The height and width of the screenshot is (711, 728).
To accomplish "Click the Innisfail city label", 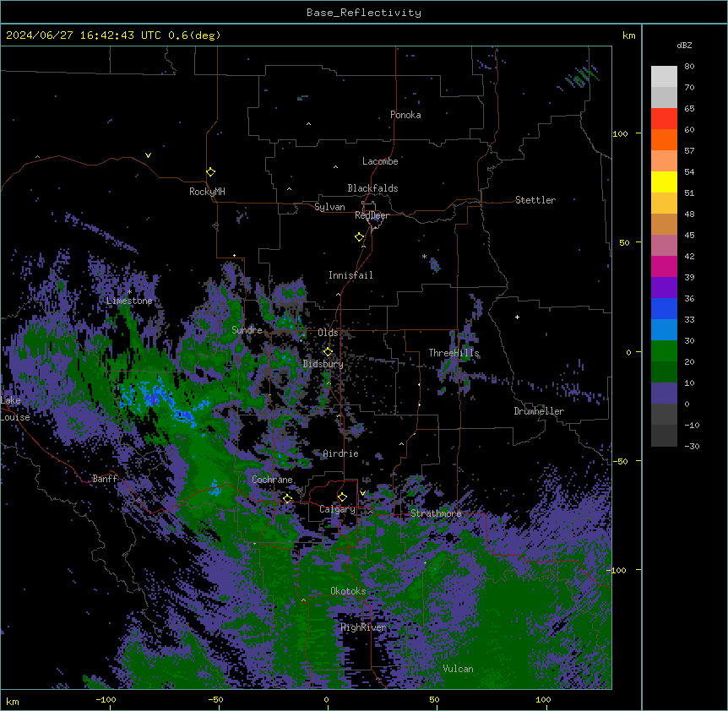I will coord(350,275).
